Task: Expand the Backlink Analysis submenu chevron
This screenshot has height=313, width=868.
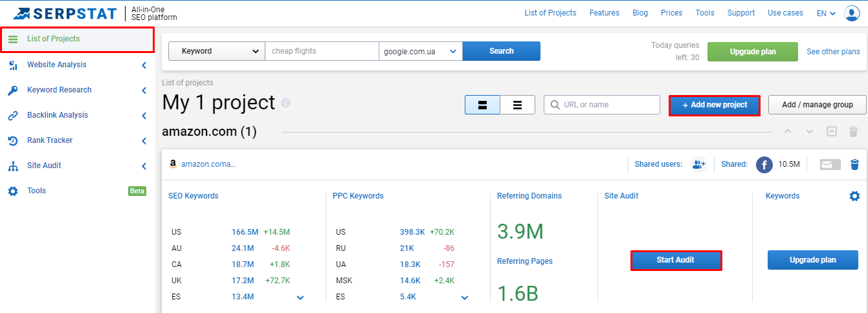Action: [x=144, y=116]
